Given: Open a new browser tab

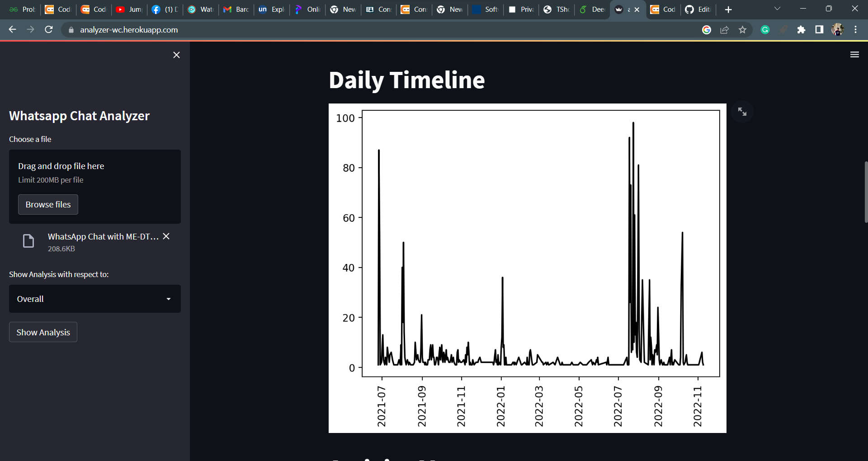Looking at the screenshot, I should click(x=728, y=9).
